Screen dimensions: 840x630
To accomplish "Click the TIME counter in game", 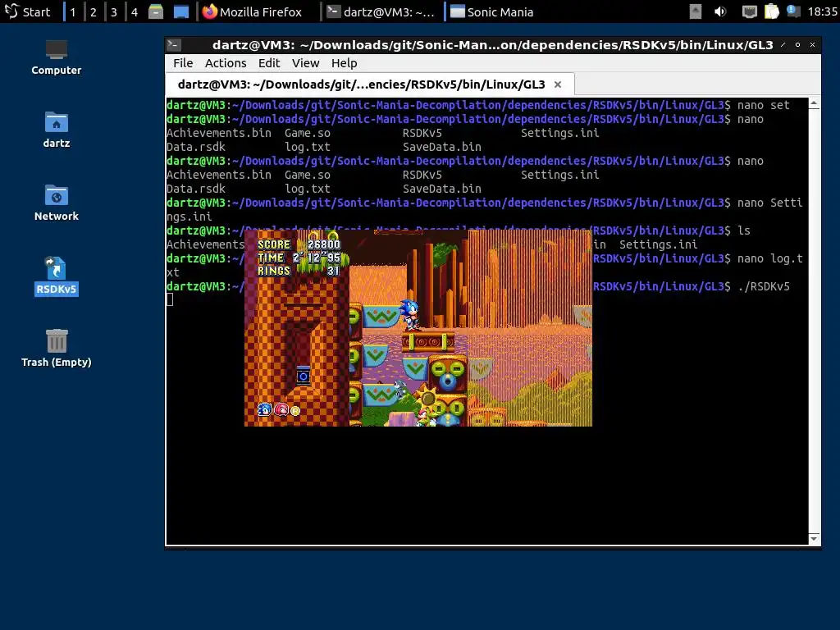I will pos(299,258).
